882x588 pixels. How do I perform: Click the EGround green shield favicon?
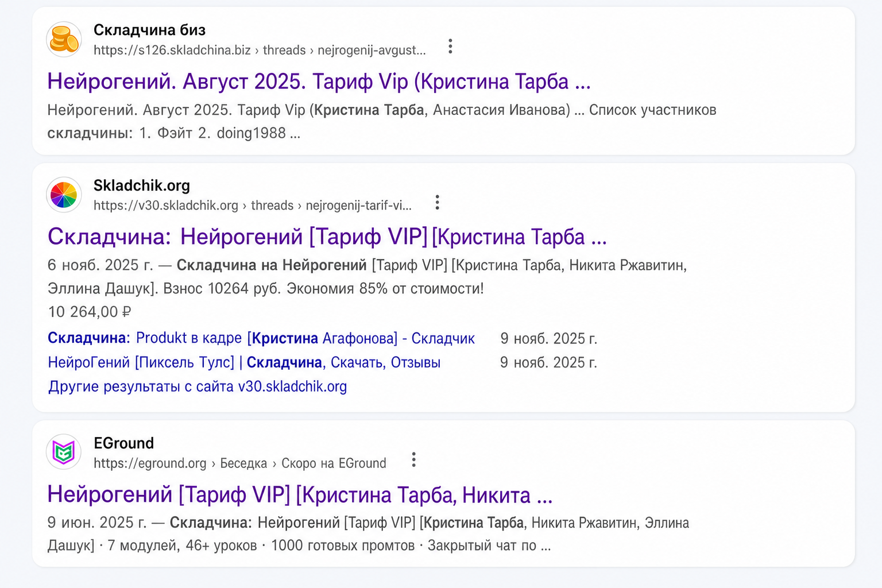point(64,452)
